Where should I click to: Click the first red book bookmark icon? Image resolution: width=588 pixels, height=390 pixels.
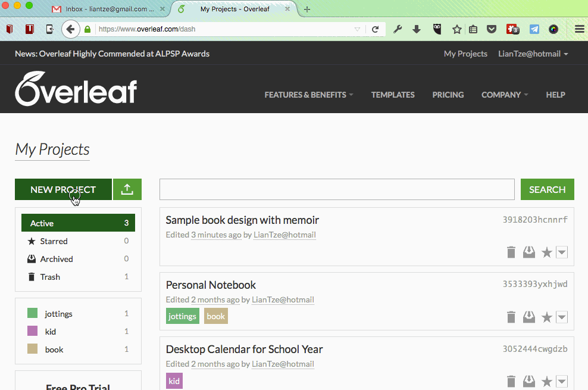pos(10,29)
